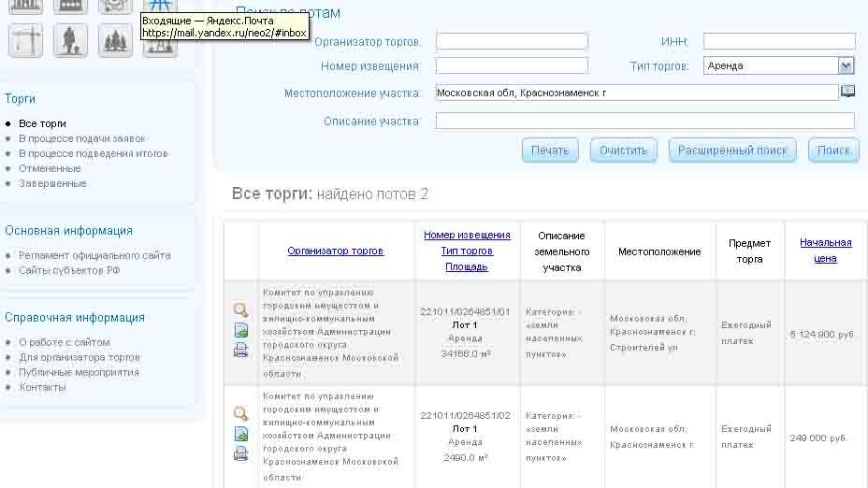The width and height of the screenshot is (868, 488).
Task: Open Регламент официального сайта link
Action: [94, 255]
